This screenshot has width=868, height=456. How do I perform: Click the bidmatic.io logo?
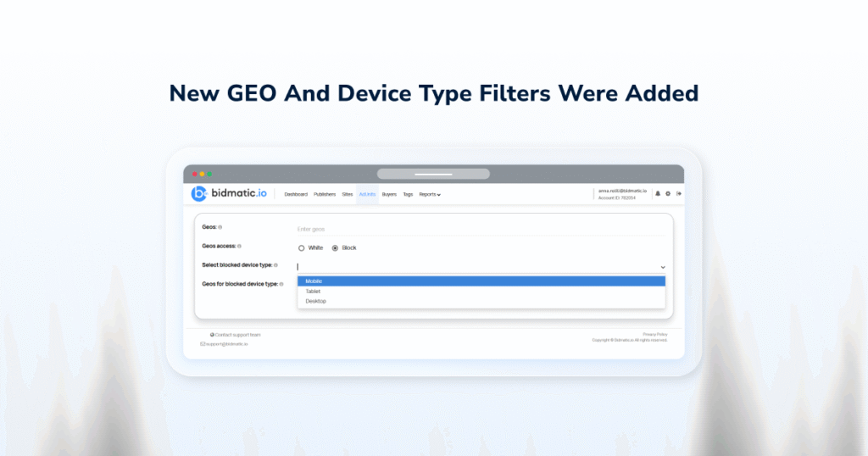click(229, 194)
